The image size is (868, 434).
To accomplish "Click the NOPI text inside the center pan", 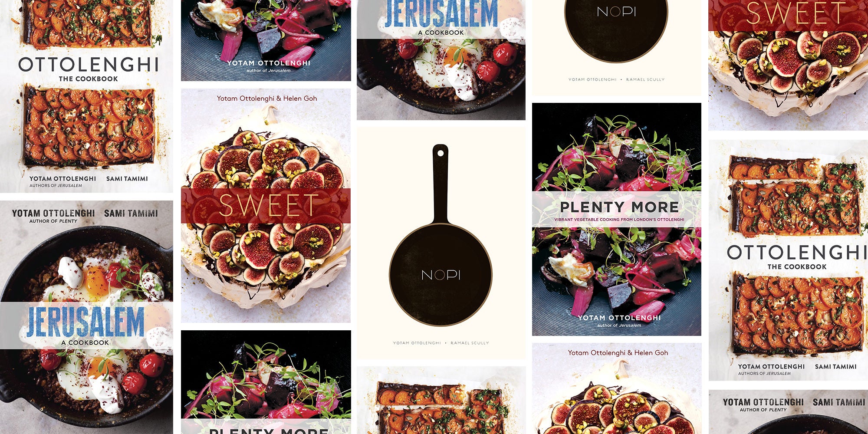I will point(441,275).
